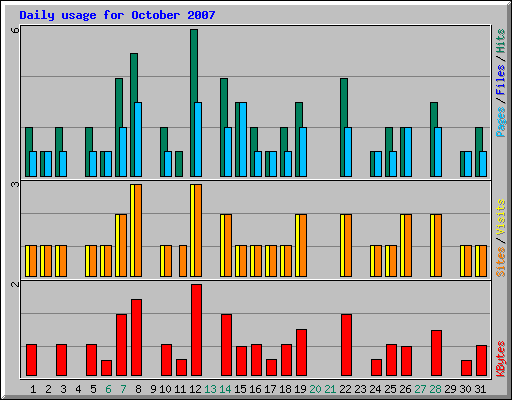Select day label "8" on the x-axis
The image size is (512, 400).
(138, 389)
